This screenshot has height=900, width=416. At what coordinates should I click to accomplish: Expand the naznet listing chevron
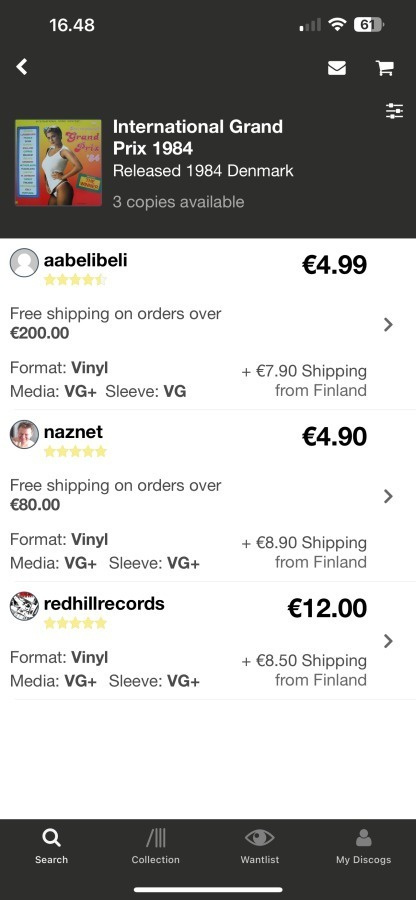388,496
